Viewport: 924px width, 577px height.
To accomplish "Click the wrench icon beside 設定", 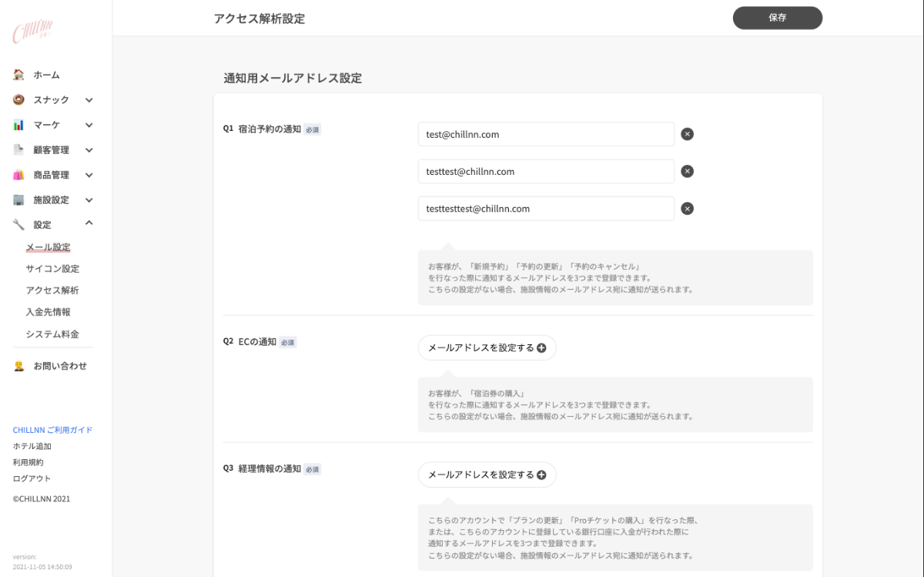I will coord(18,225).
